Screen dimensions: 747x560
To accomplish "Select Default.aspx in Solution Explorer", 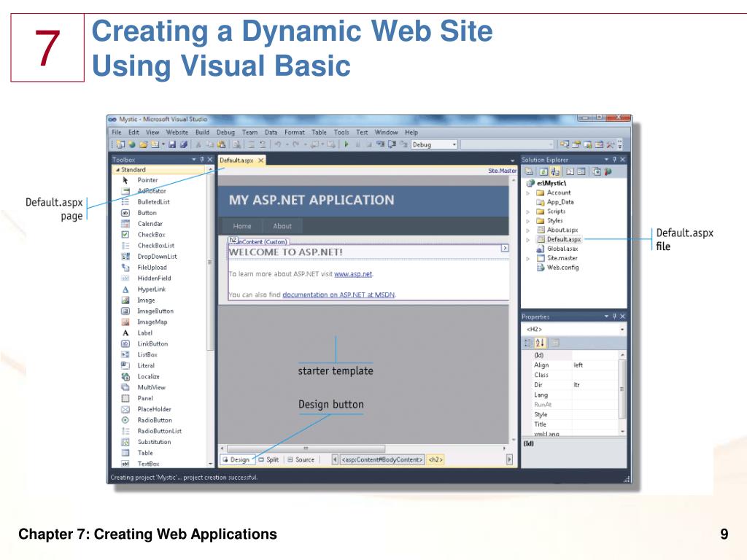I will click(x=564, y=239).
